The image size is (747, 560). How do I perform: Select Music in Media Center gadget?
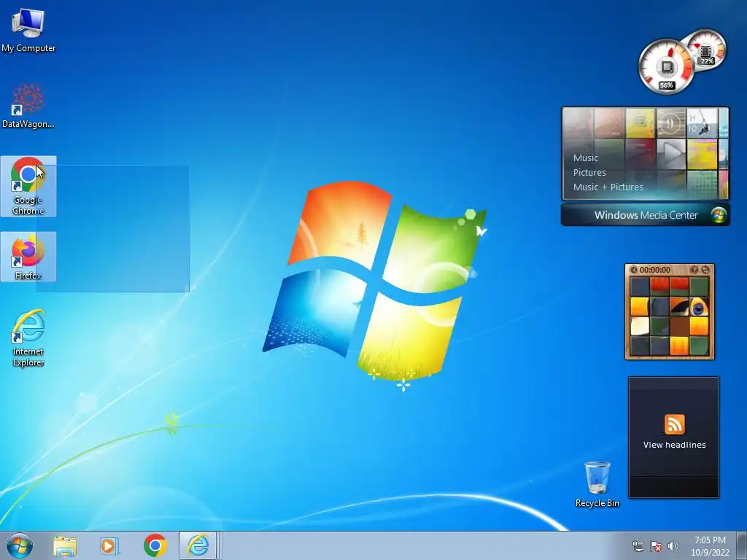tap(586, 157)
